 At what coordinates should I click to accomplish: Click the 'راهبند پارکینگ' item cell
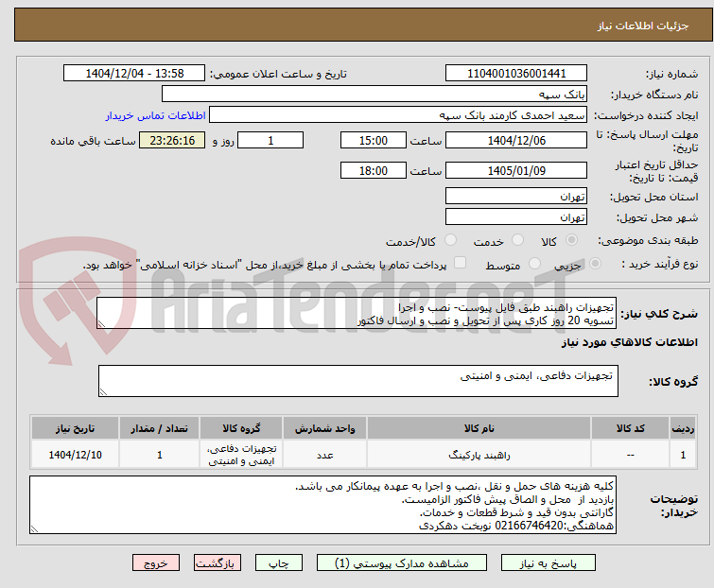coord(479,455)
